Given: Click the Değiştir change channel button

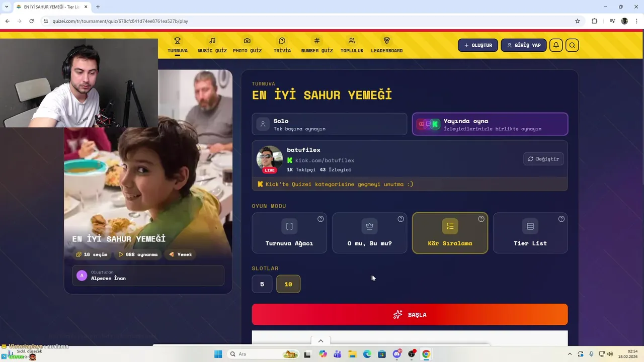Looking at the screenshot, I should point(543,159).
